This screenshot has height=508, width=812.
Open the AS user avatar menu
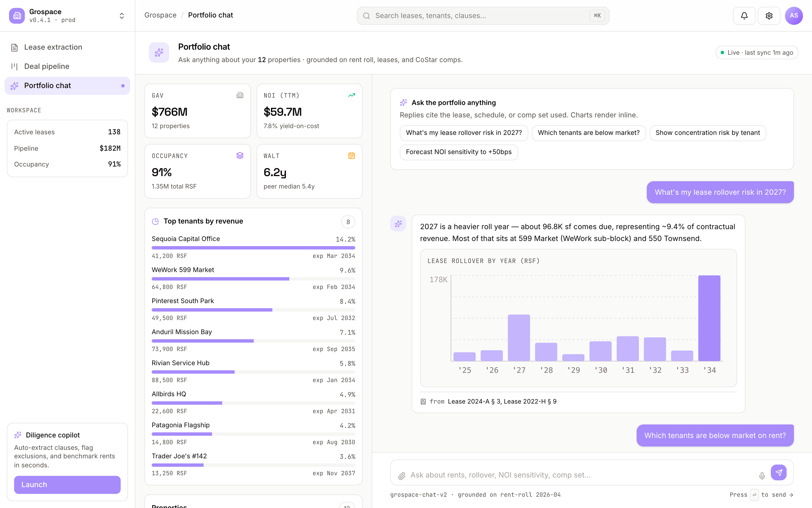[x=794, y=16]
